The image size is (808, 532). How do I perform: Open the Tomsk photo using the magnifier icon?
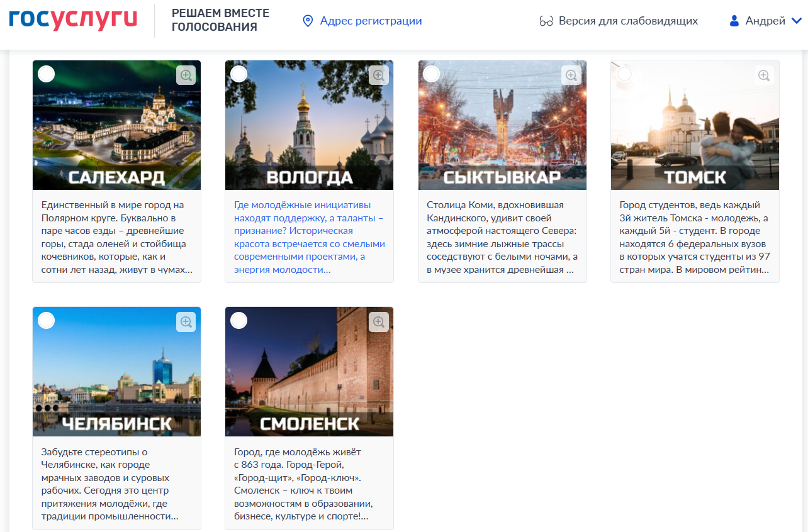[763, 75]
